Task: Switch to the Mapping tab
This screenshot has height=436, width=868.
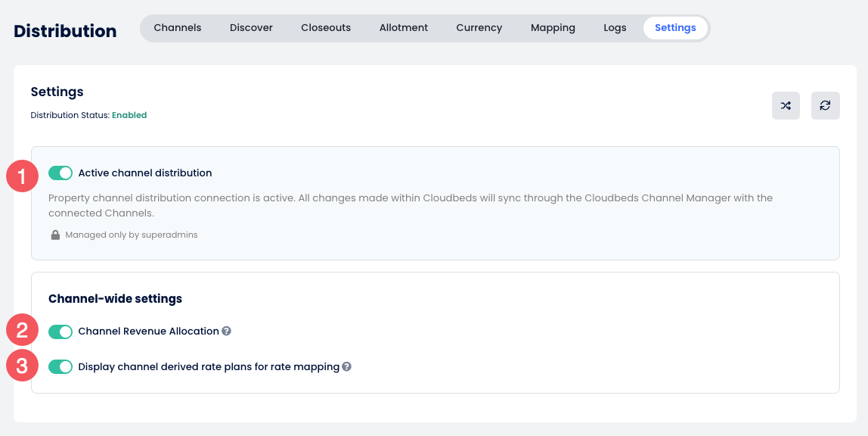Action: (x=553, y=28)
